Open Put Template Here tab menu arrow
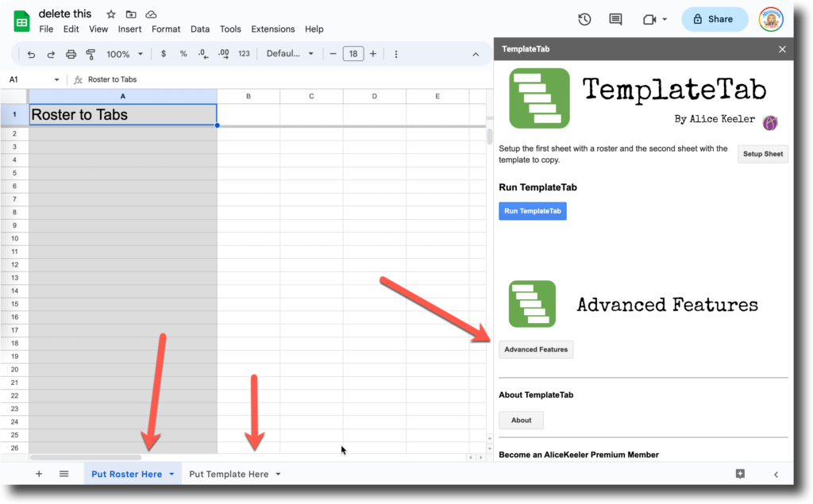This screenshot has width=813, height=504. (x=279, y=475)
